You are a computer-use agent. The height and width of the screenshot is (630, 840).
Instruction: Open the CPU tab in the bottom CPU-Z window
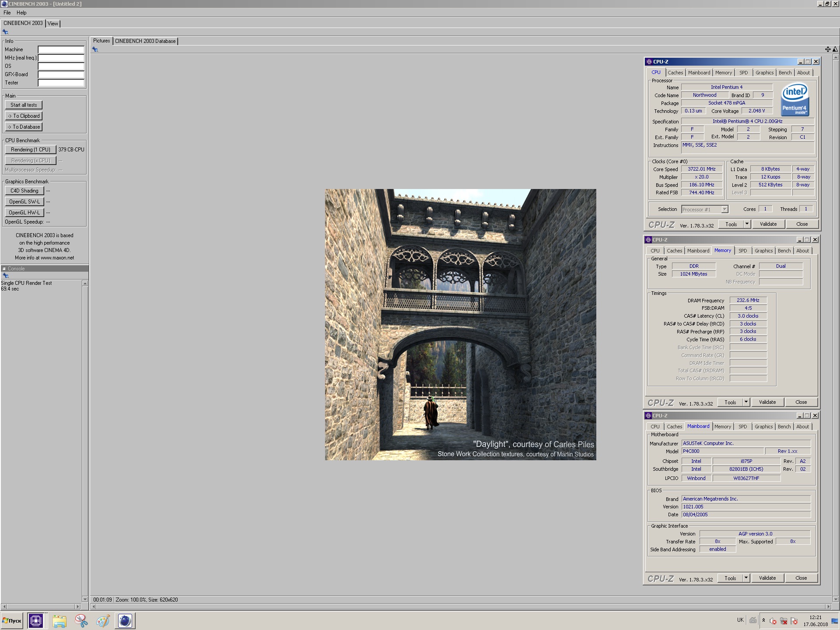[655, 427]
